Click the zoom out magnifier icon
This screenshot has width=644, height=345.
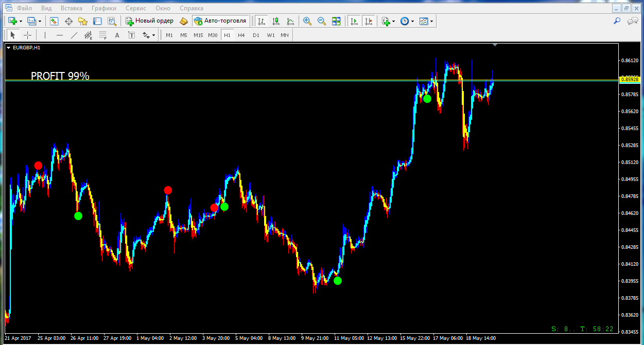pyautogui.click(x=322, y=21)
